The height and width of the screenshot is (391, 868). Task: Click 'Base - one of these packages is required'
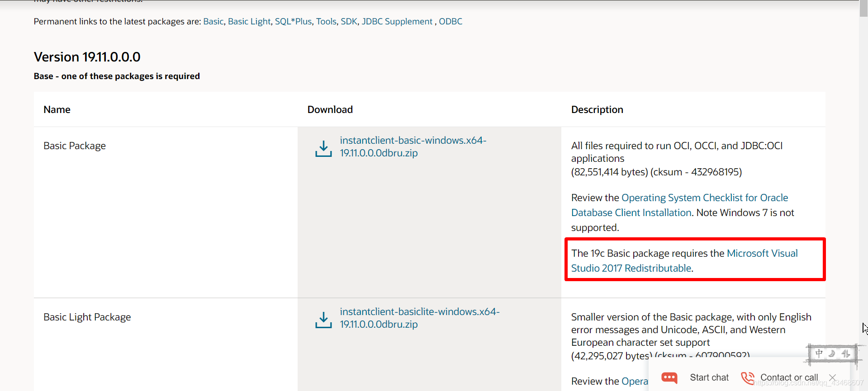[x=117, y=76]
